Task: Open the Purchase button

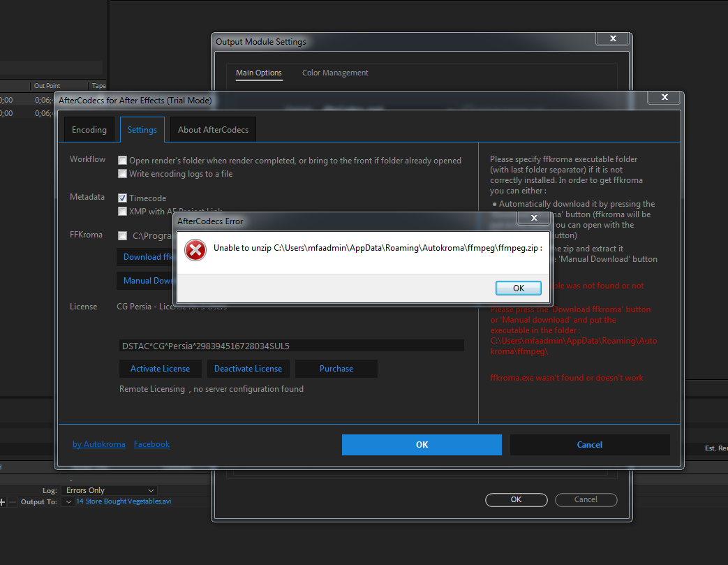Action: (336, 369)
